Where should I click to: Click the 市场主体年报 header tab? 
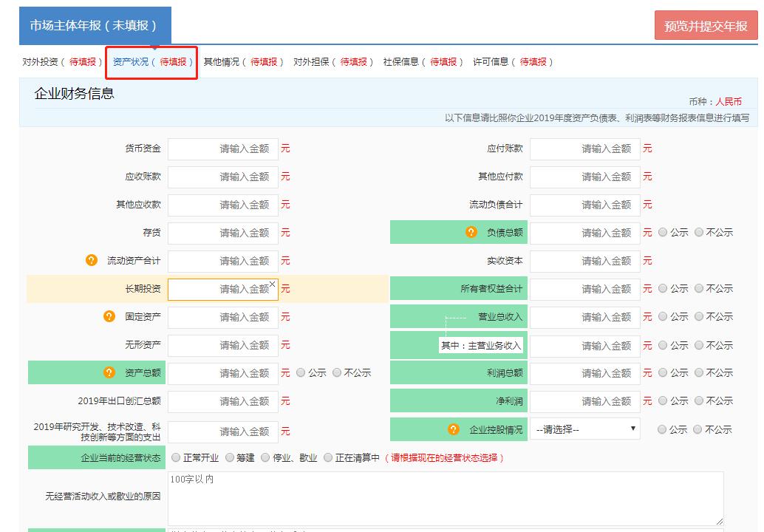95,25
